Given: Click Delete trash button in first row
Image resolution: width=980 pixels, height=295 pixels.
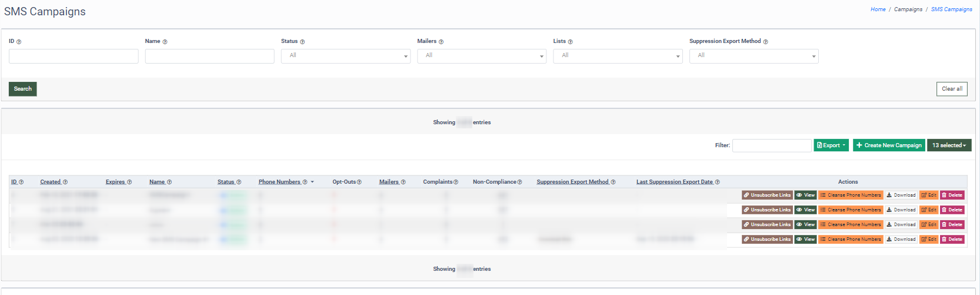Looking at the screenshot, I should click(x=952, y=195).
